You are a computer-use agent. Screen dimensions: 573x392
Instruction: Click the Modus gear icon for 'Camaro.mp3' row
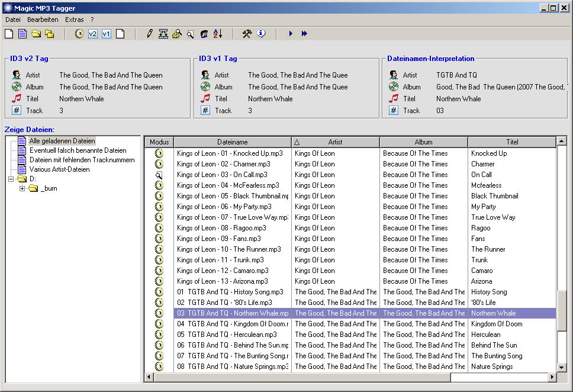coord(159,271)
